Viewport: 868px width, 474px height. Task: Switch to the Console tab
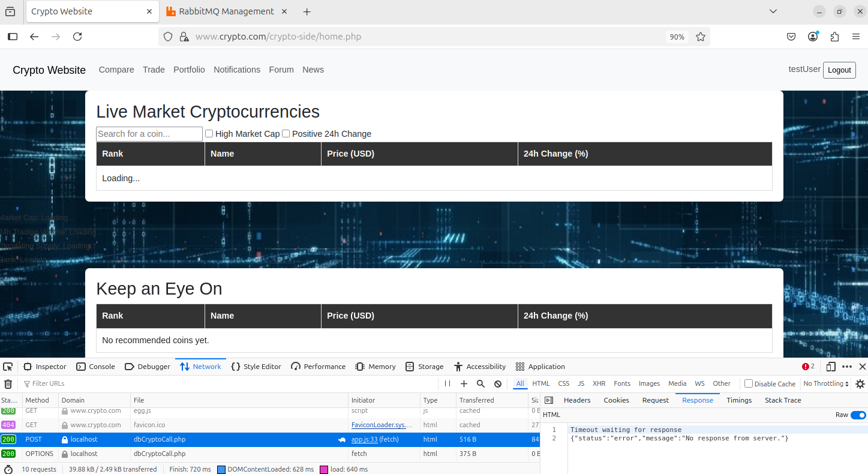(x=95, y=367)
